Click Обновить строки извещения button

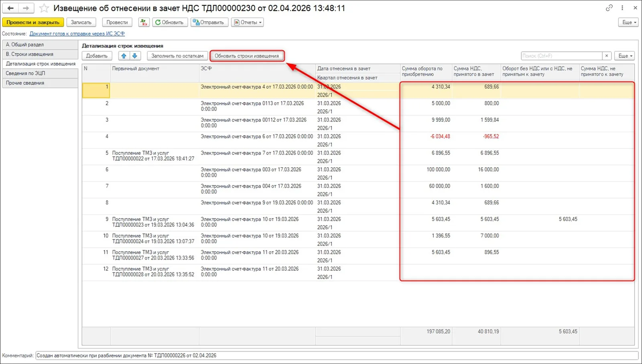[247, 56]
